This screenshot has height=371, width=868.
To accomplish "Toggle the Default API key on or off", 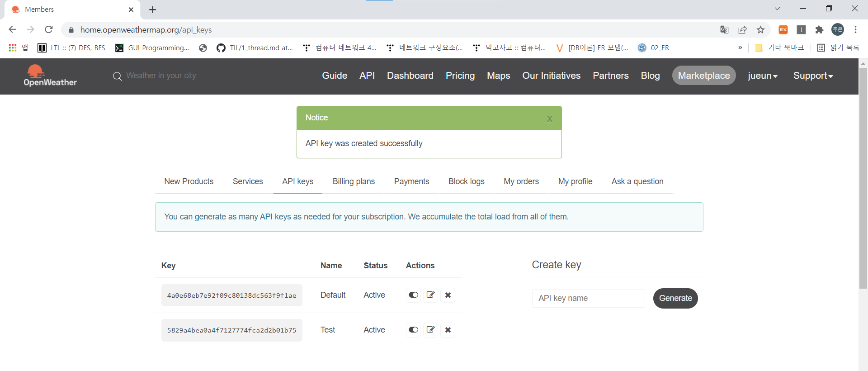I will [414, 295].
